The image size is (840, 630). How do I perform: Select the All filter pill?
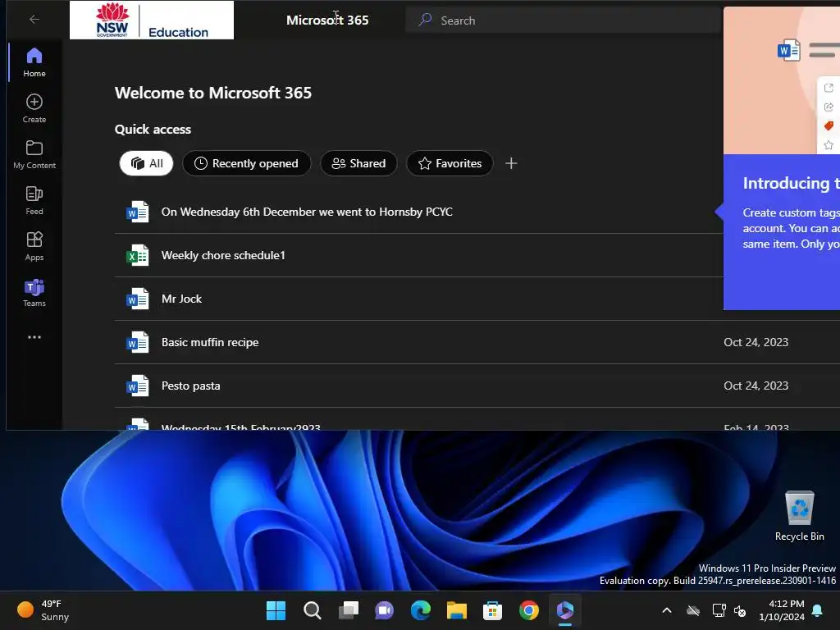tap(146, 163)
